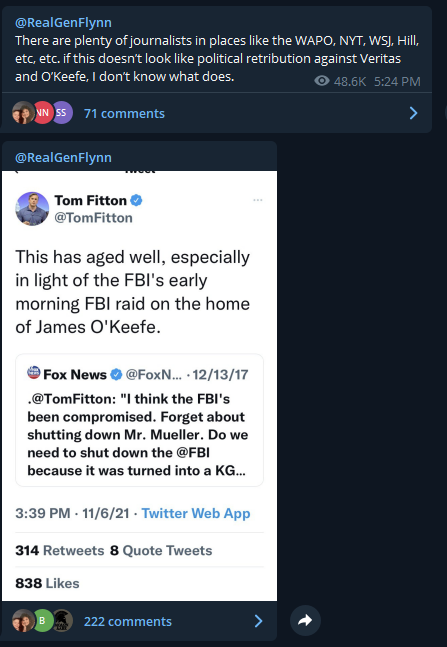
Task: Click Tom Fitton's profile avatar
Action: (x=32, y=208)
